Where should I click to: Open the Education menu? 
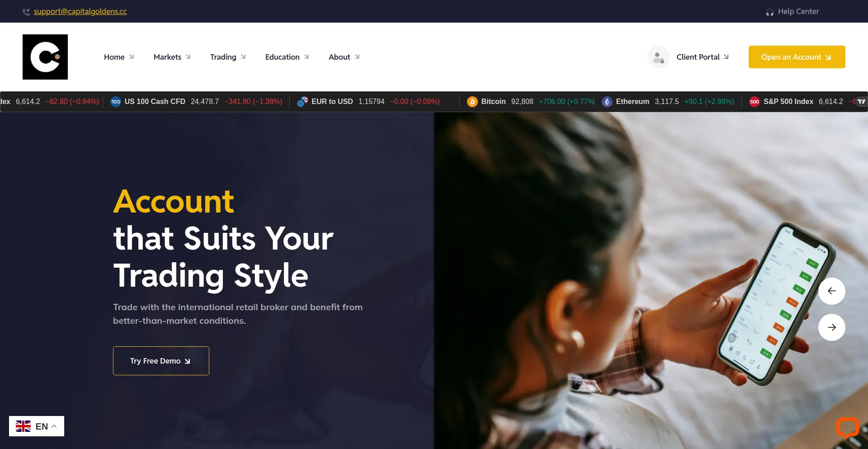[287, 57]
